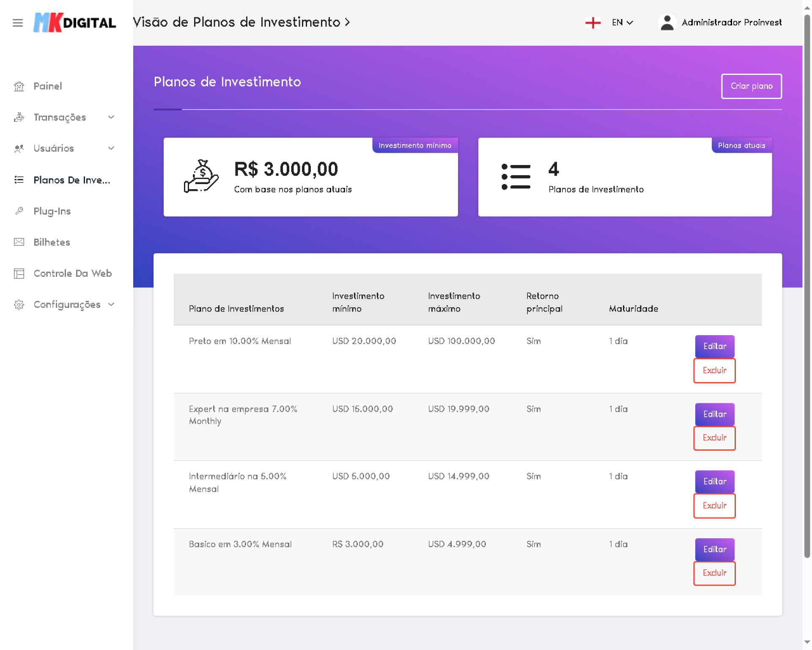Click the money bag hand icon

[x=201, y=176]
